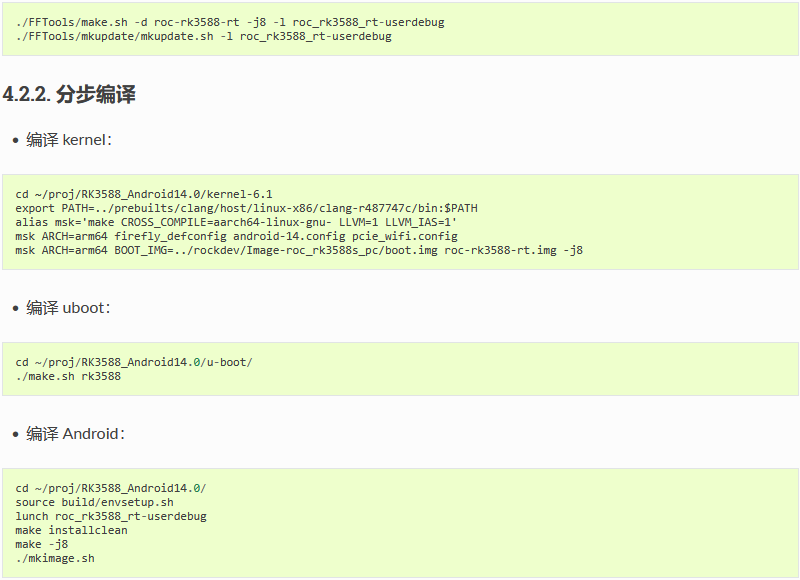
Task: Click the line starting 'alias msk='
Action: tap(236, 222)
